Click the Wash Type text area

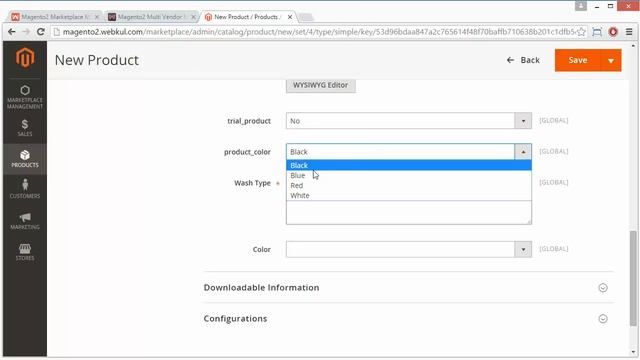pyautogui.click(x=409, y=212)
